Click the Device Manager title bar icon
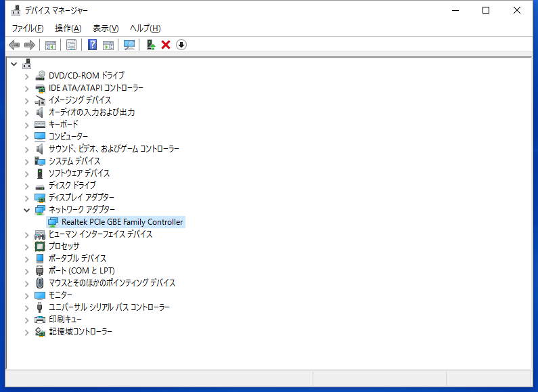 (x=16, y=11)
